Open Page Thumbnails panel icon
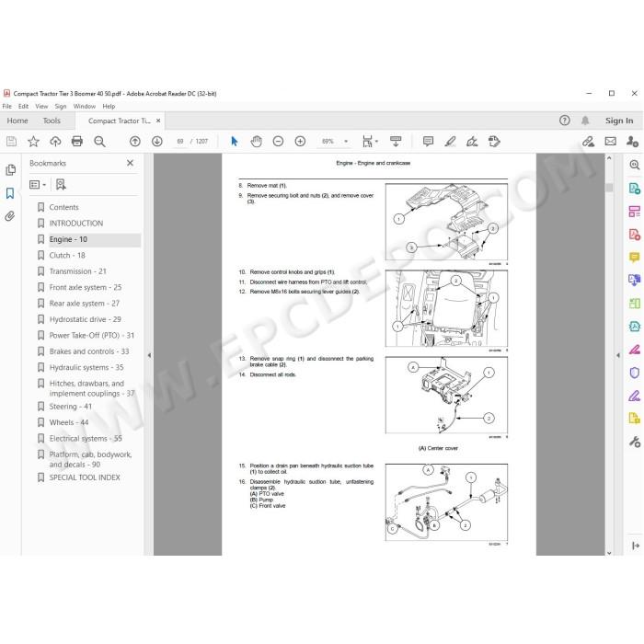This screenshot has width=644, height=644. [x=11, y=169]
